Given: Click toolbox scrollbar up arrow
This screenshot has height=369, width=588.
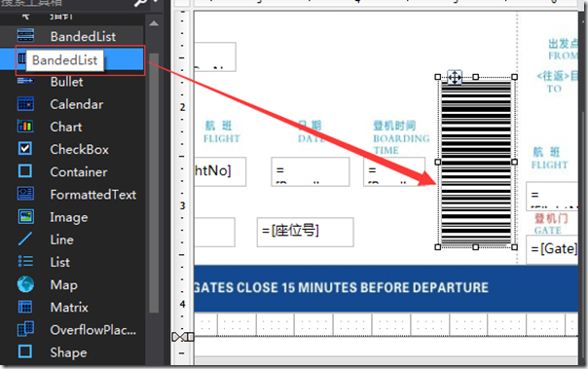Looking at the screenshot, I should [154, 23].
